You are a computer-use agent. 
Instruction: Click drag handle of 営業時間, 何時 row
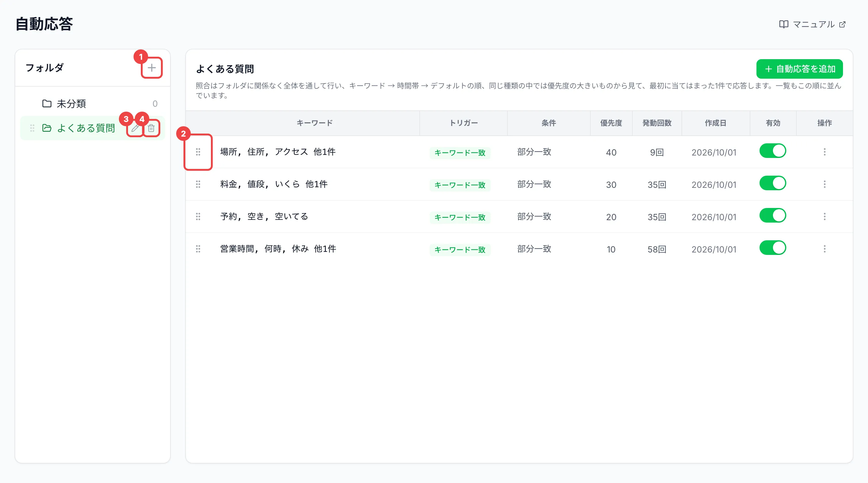(x=198, y=249)
